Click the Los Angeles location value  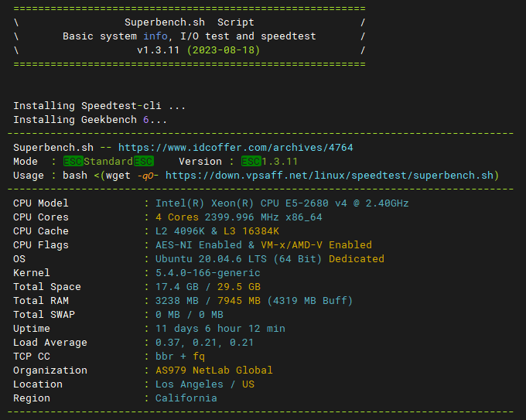tap(190, 384)
